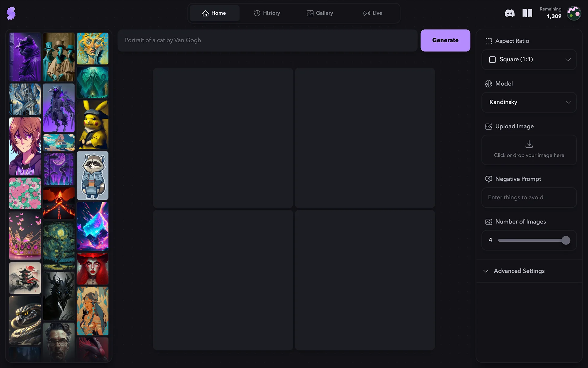The height and width of the screenshot is (368, 588).
Task: Click the image upload download-arrow icon
Action: click(529, 144)
